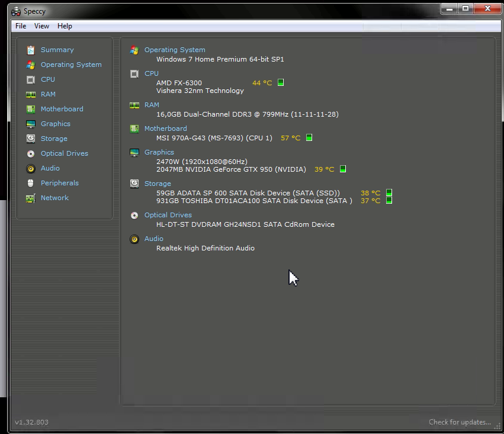This screenshot has width=504, height=434.
Task: Open the View menu
Action: pos(42,26)
